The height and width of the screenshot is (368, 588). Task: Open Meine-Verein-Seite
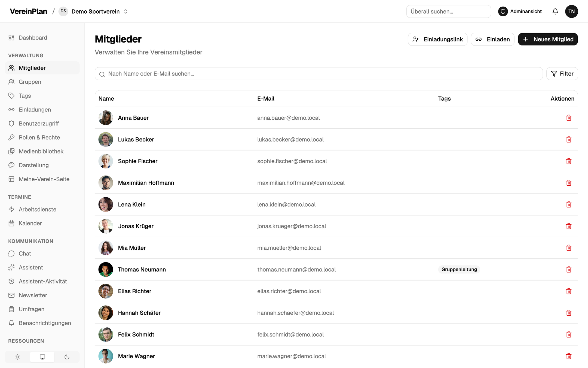tap(42, 179)
